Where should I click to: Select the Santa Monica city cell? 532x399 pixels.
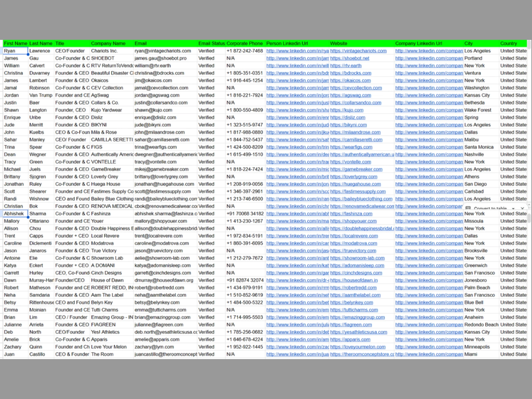pyautogui.click(x=481, y=147)
